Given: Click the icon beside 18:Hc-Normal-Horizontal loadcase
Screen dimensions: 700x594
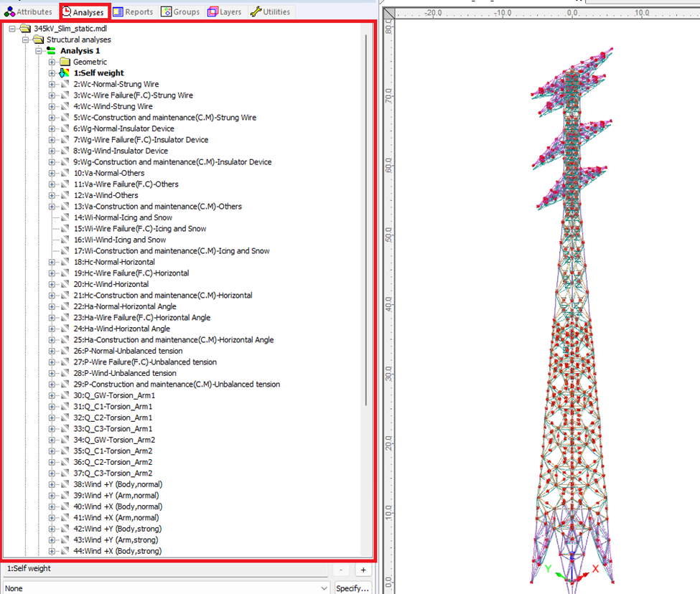Looking at the screenshot, I should [x=65, y=263].
